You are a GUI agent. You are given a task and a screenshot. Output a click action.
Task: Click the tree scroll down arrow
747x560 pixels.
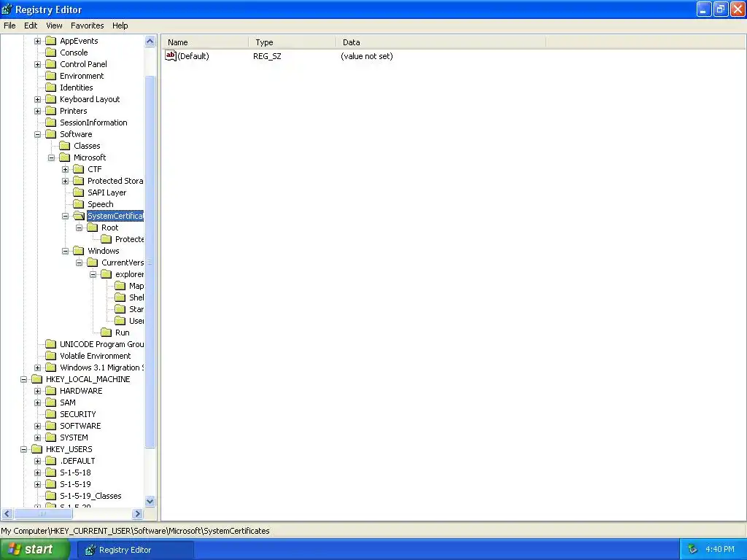pos(150,501)
